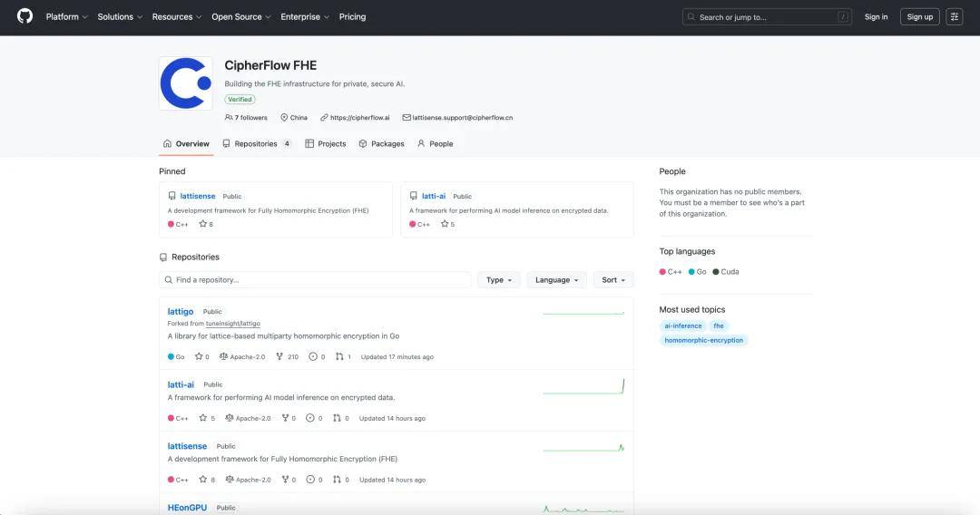Click the GitHub logo icon
Viewport: 980px width, 515px height.
[x=24, y=16]
